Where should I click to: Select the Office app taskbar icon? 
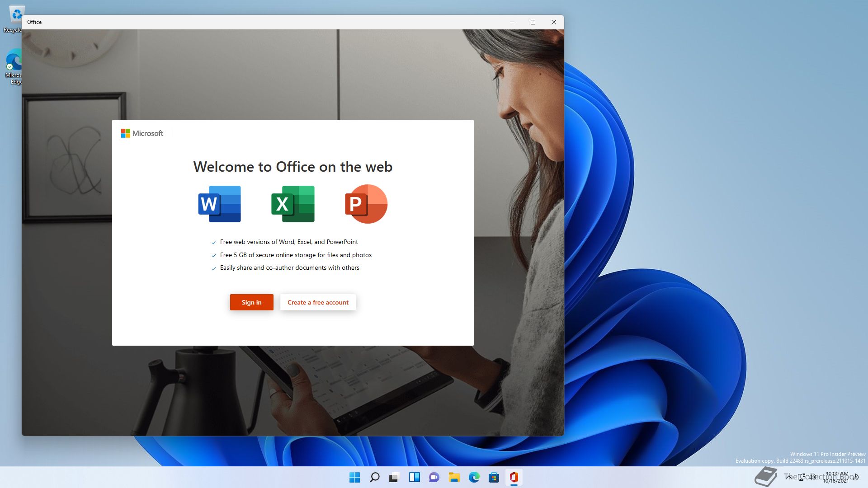pos(514,477)
